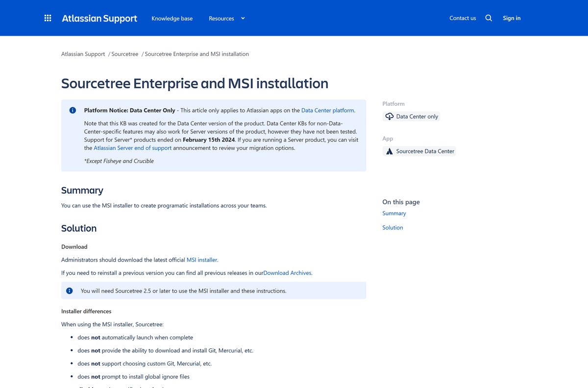Open the app switcher grid icon
This screenshot has height=388, width=588.
[x=48, y=18]
